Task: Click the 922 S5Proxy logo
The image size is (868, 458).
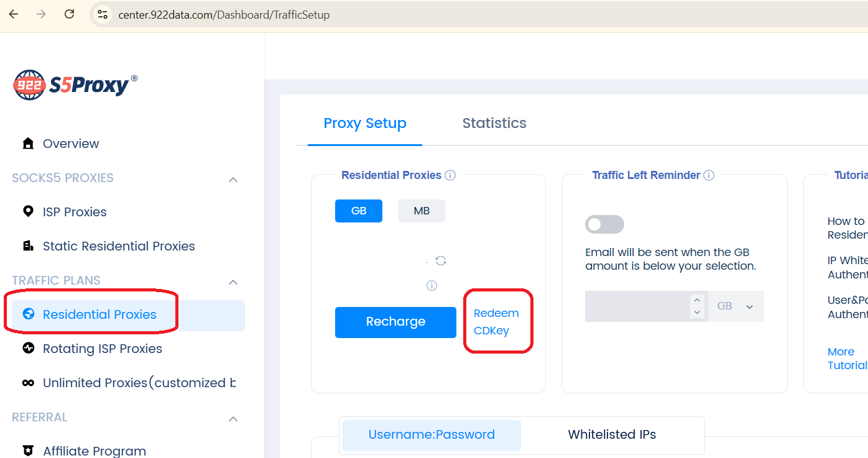Action: (75, 85)
